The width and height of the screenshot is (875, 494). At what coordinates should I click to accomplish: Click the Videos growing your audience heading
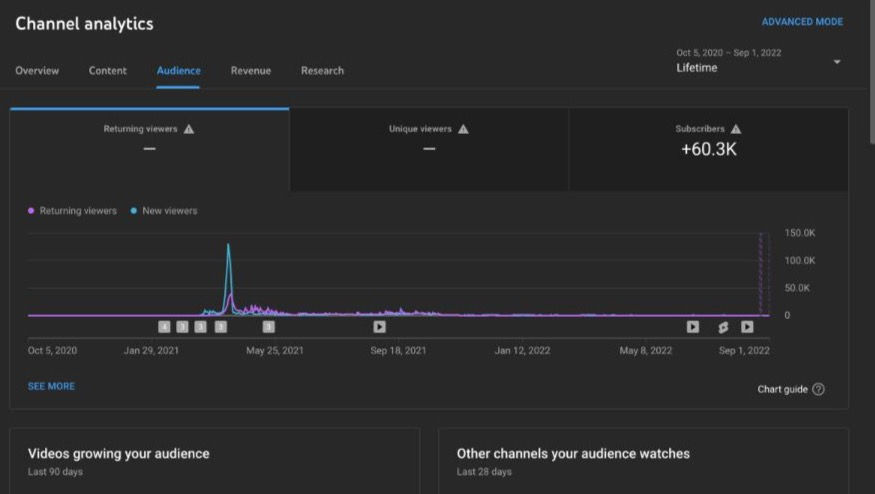click(x=119, y=454)
